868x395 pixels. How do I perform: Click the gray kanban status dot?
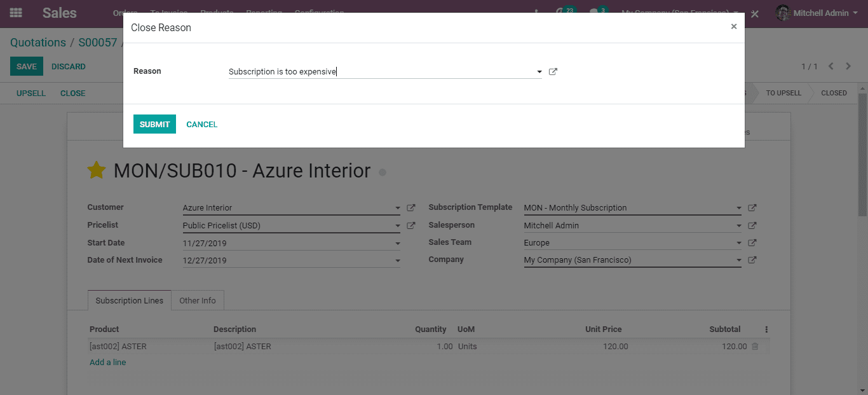[x=383, y=172]
